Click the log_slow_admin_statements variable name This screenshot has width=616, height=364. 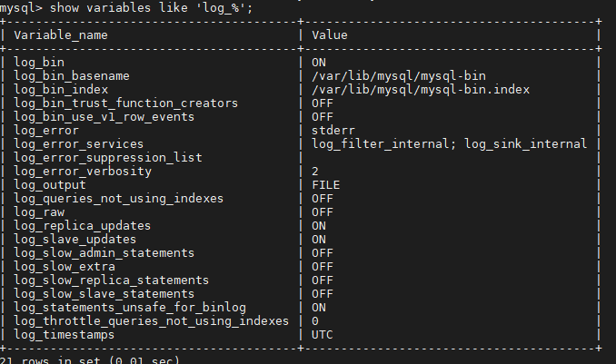click(104, 253)
